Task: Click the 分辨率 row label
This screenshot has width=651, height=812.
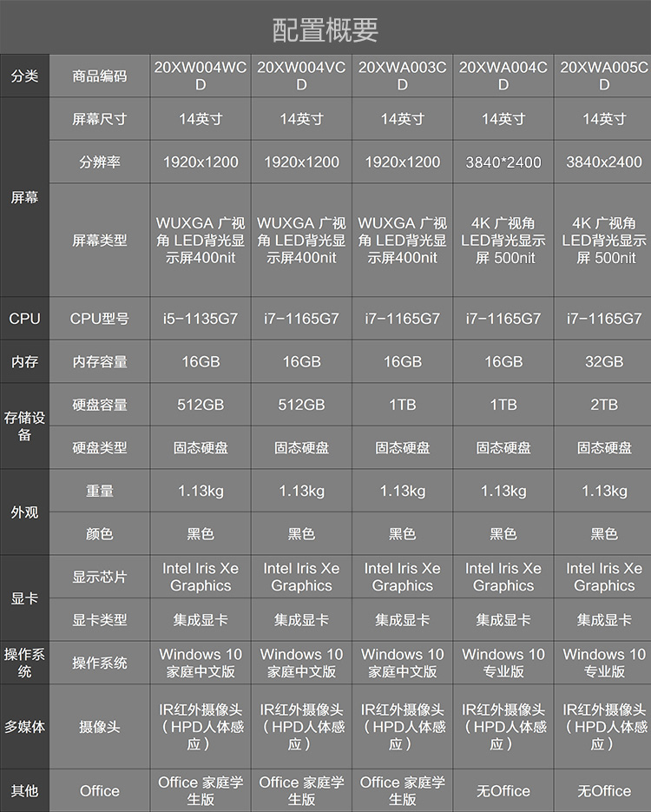Action: click(99, 162)
